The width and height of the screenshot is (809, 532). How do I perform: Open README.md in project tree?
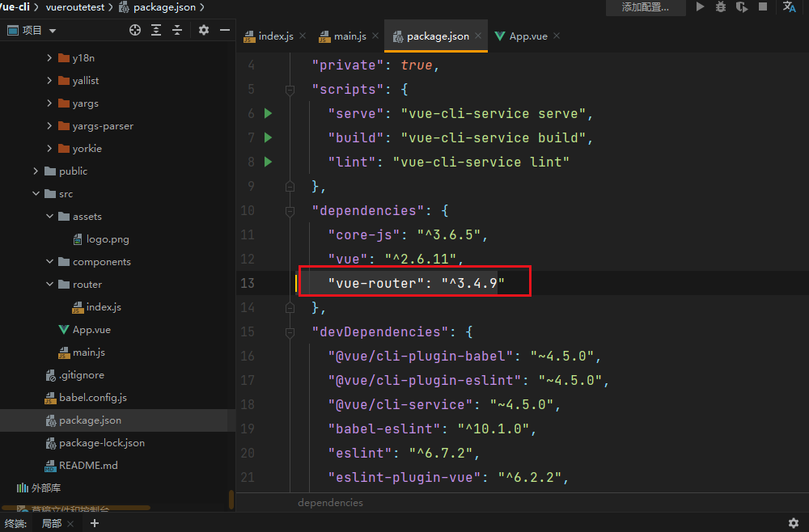point(88,466)
